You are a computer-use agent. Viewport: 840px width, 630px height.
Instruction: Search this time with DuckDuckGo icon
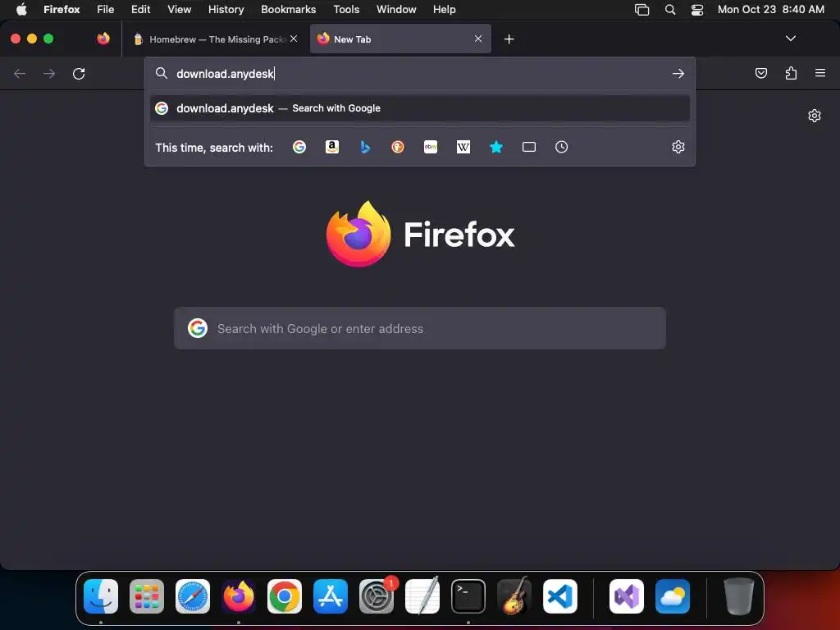398,147
